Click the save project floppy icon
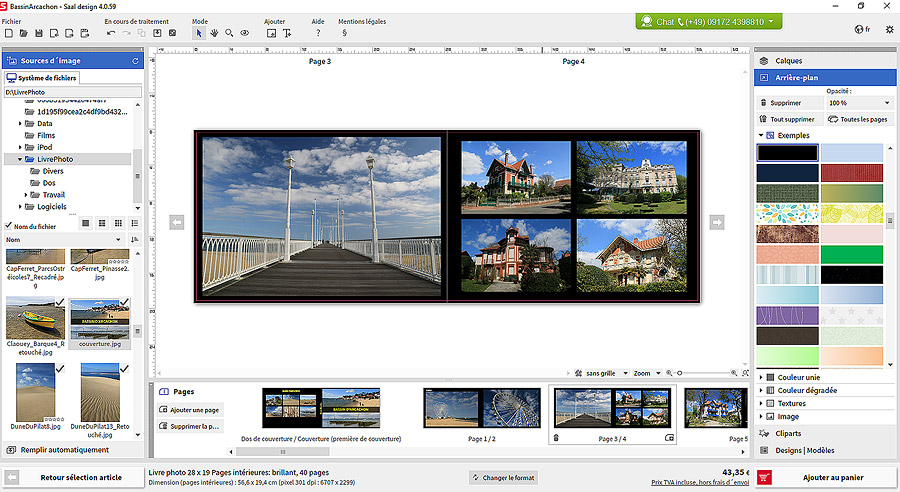Image resolution: width=900 pixels, height=492 pixels. pyautogui.click(x=38, y=33)
